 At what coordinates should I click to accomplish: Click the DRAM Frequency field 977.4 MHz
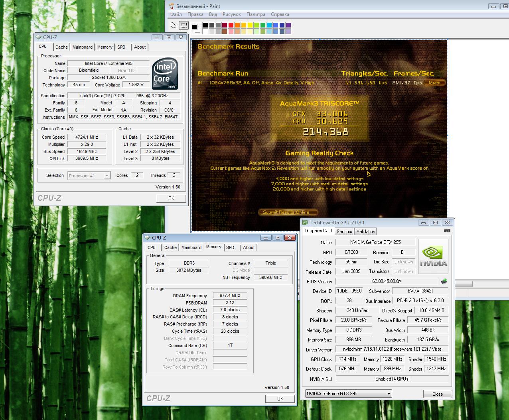(230, 296)
